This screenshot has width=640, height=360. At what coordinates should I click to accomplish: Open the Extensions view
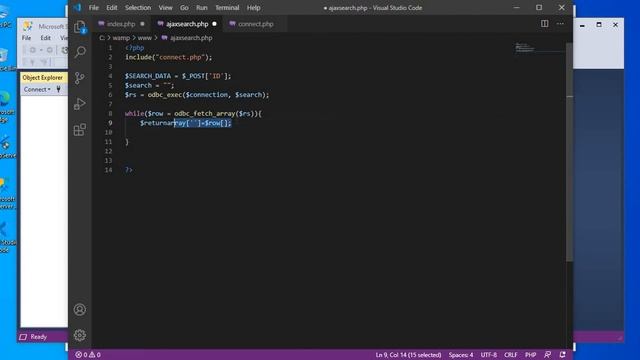pos(80,130)
